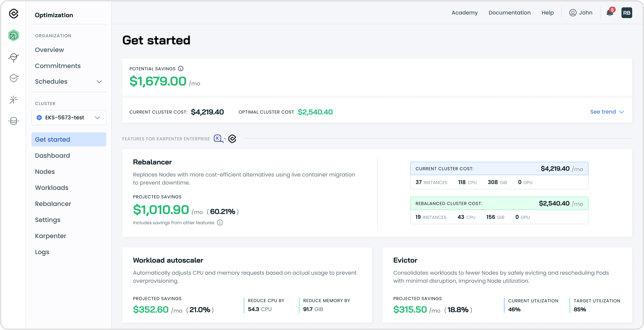Open John's user account menu
This screenshot has width=644, height=330.
(x=580, y=13)
